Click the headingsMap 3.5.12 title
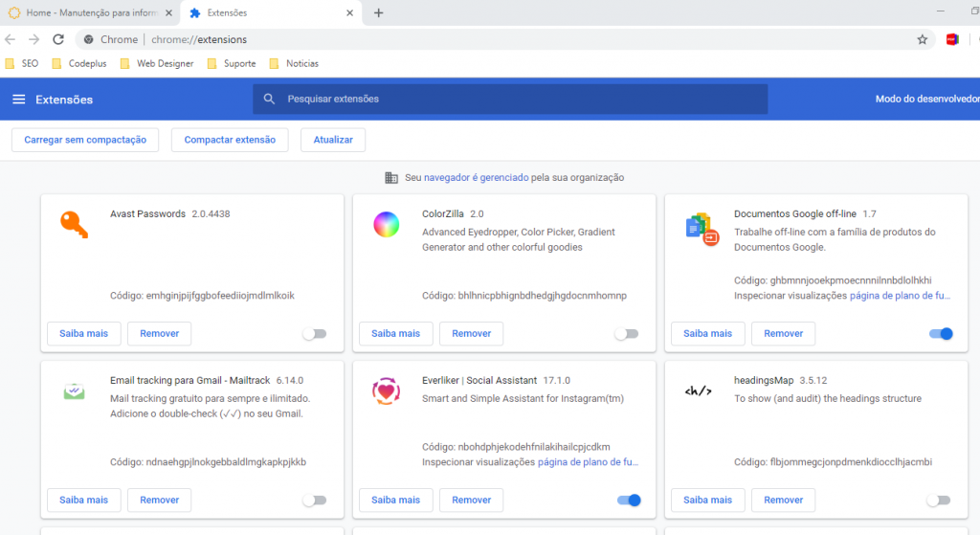980x535 pixels. point(780,380)
